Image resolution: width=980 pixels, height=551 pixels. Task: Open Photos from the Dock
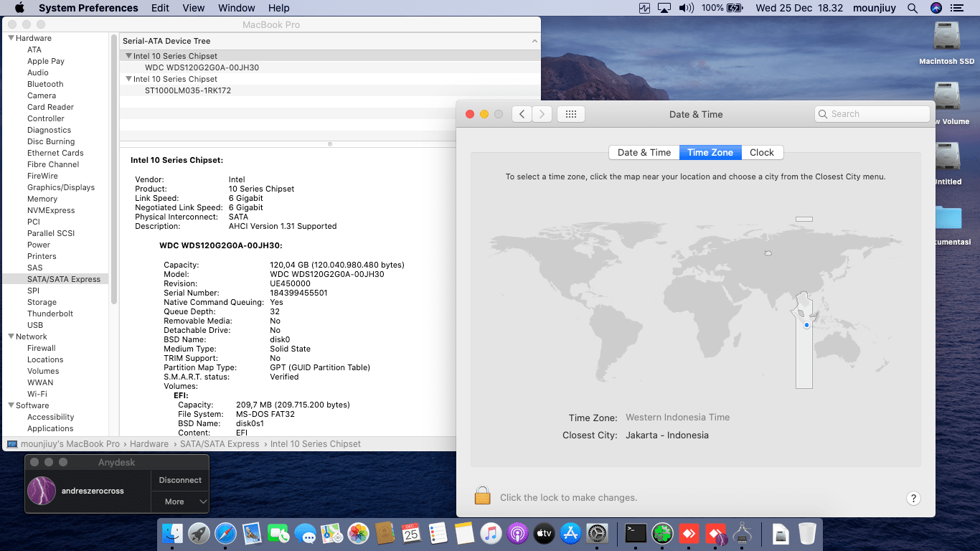(x=358, y=533)
